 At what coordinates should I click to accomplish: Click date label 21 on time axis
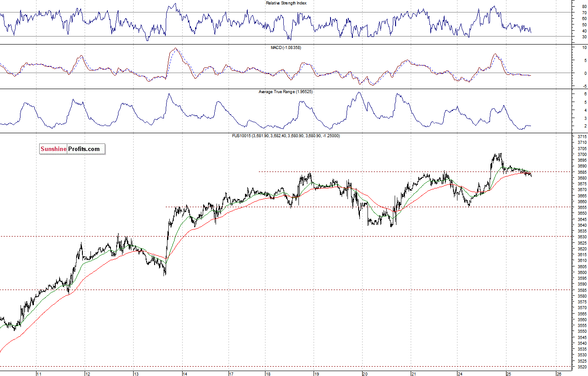(414, 374)
